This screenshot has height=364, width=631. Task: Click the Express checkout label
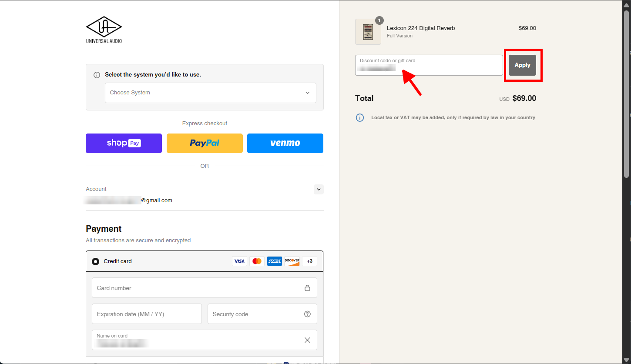tap(205, 124)
